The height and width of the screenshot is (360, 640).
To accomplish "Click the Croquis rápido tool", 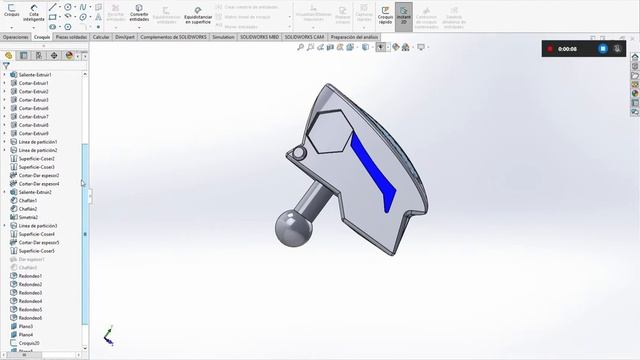I will coord(385,15).
